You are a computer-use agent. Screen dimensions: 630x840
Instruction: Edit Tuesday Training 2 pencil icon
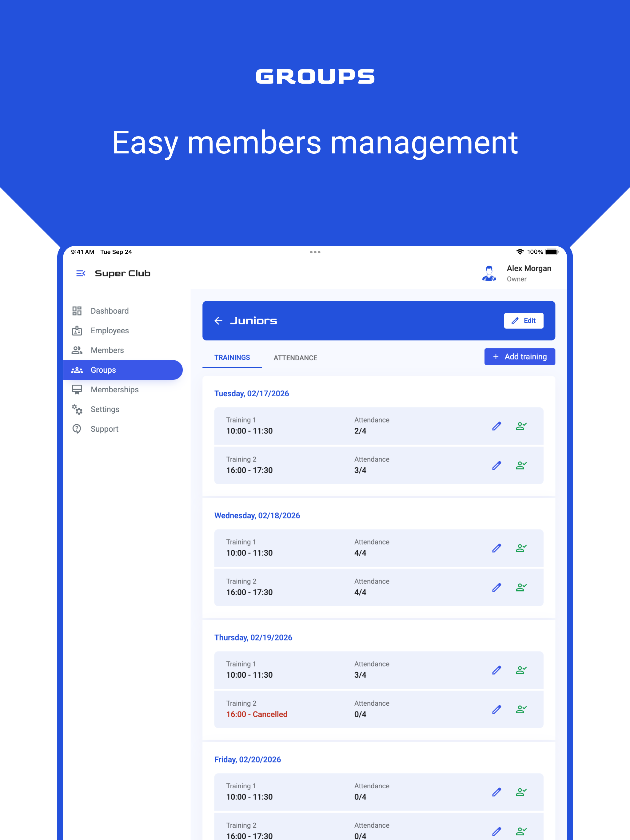(496, 466)
